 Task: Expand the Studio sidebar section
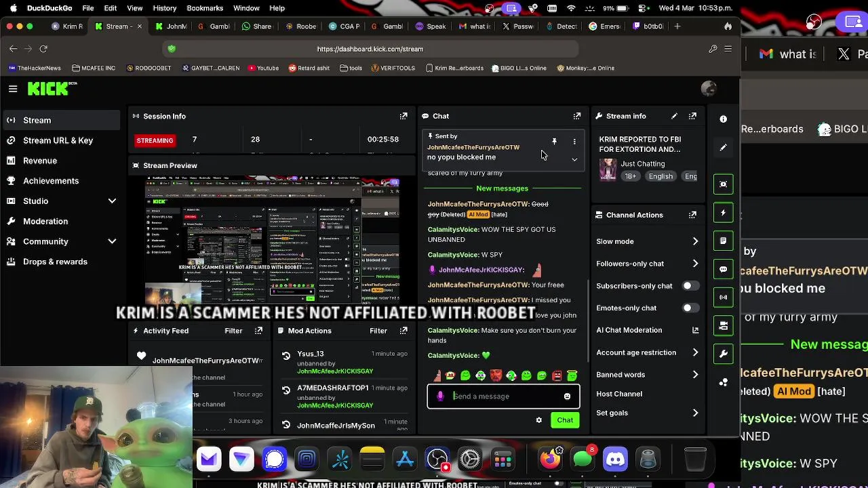coord(112,201)
